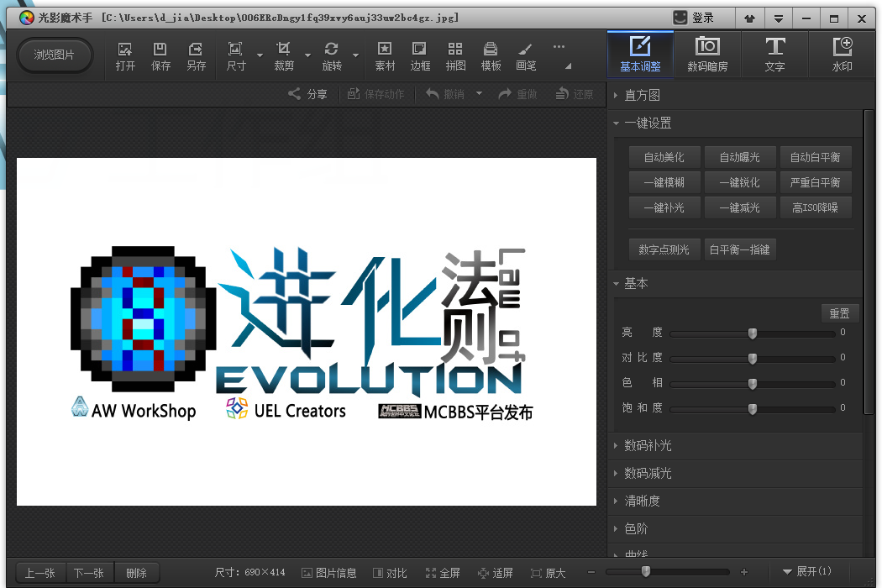
Task: Switch to the Digital Darkroom (数码暗房) tab
Action: point(707,55)
